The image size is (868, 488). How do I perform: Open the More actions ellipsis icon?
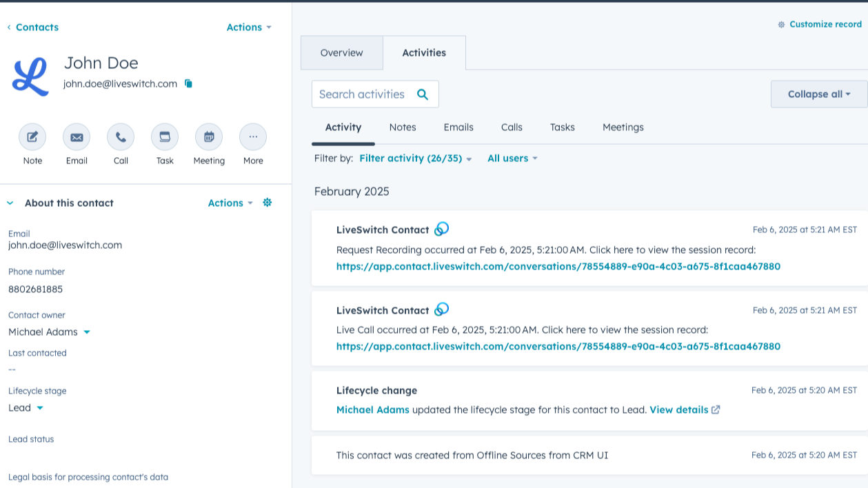click(x=253, y=137)
